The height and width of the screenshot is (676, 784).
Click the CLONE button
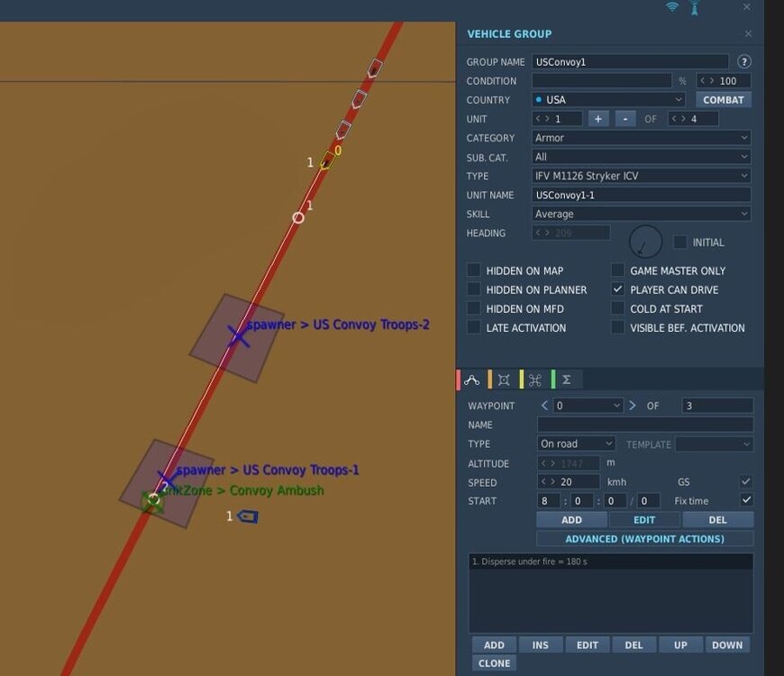[x=494, y=663]
